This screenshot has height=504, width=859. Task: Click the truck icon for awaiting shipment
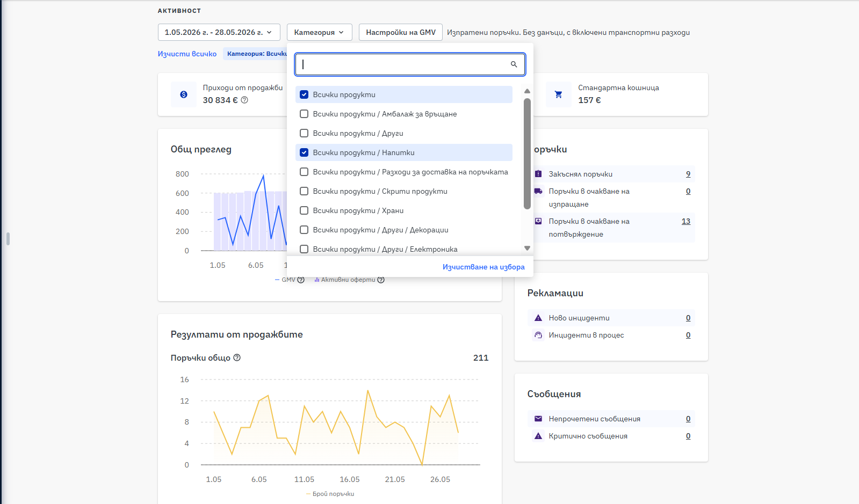pyautogui.click(x=538, y=191)
